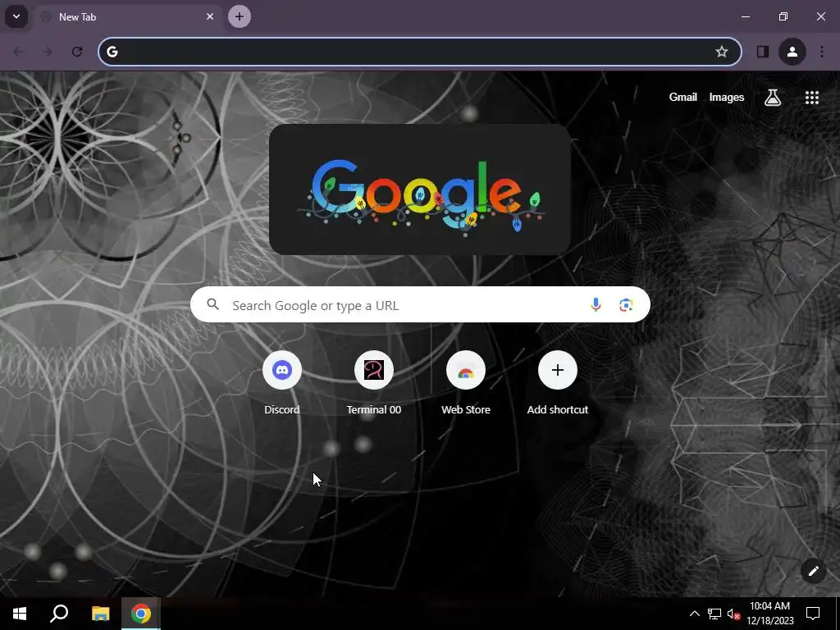840x630 pixels.
Task: Open the taskbar clock and date
Action: pos(769,614)
